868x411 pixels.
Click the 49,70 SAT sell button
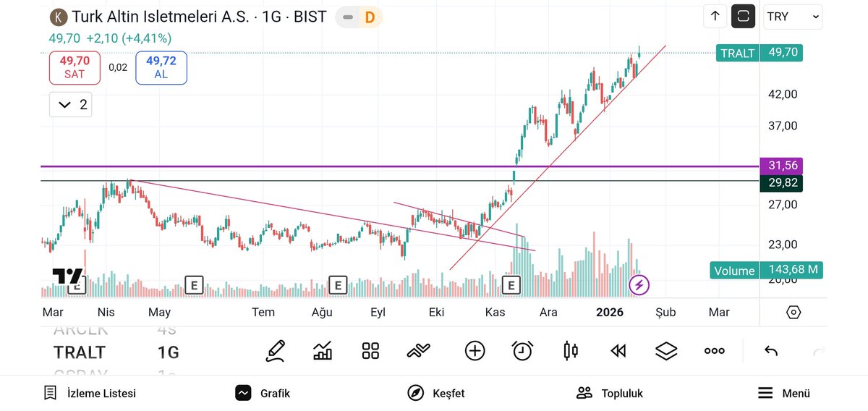75,67
